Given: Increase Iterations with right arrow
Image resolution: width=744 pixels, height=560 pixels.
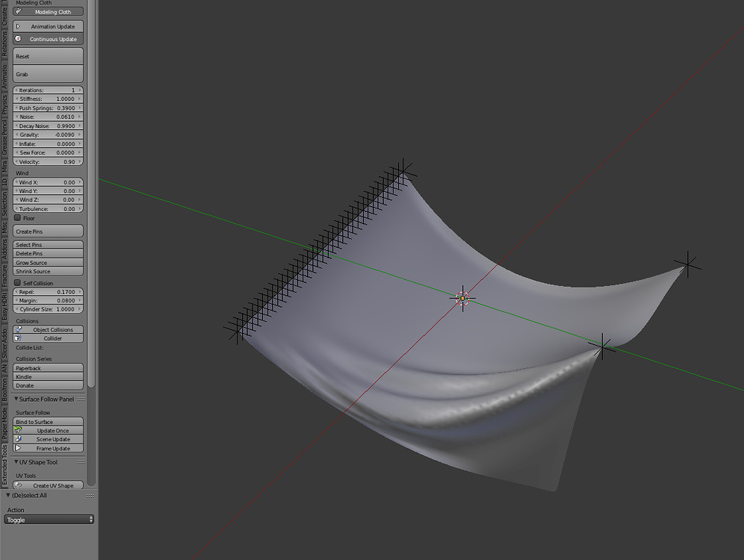Looking at the screenshot, I should tap(80, 90).
